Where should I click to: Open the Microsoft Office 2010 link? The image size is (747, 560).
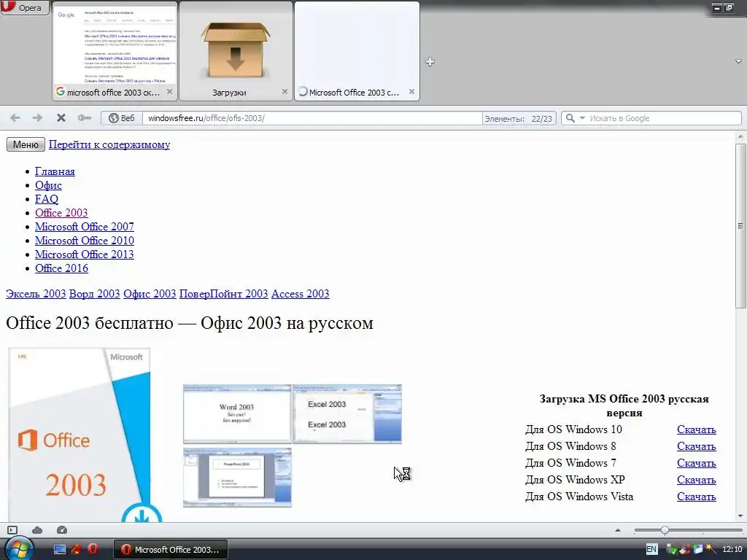point(85,240)
